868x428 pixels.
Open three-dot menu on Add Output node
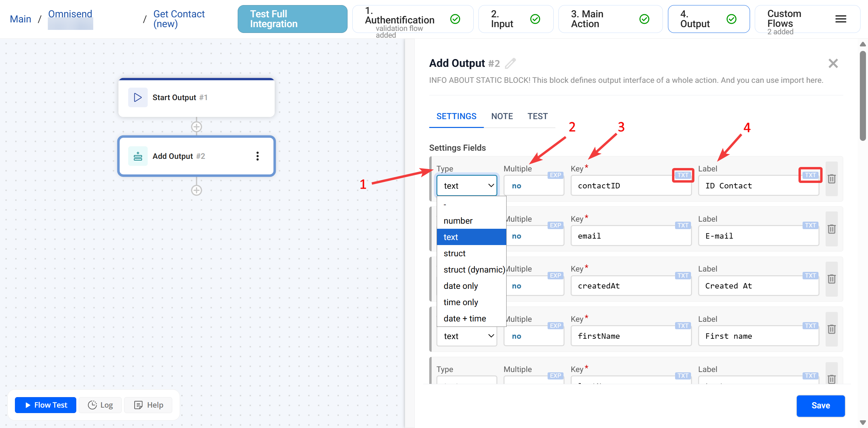pos(257,156)
